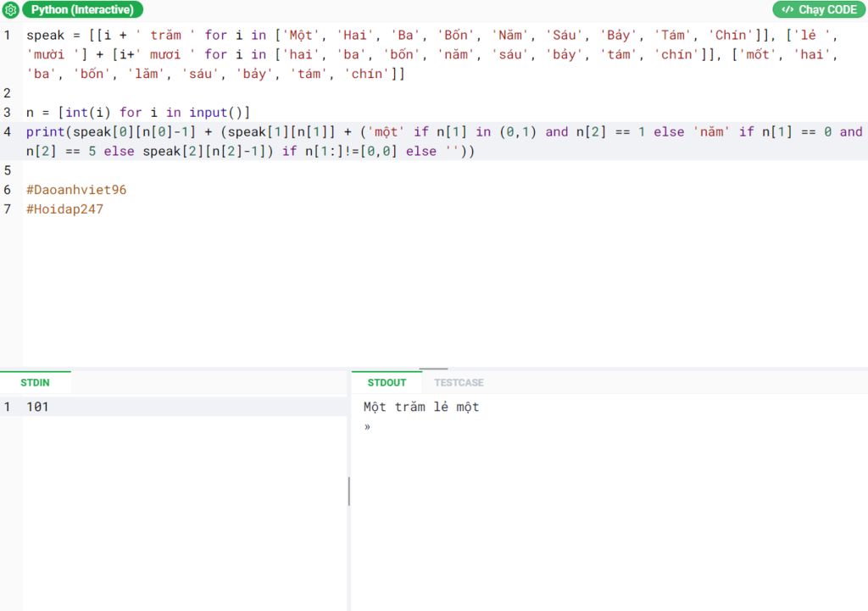Switch to the STDOUT tab
Viewport: 868px width, 611px height.
coord(387,382)
